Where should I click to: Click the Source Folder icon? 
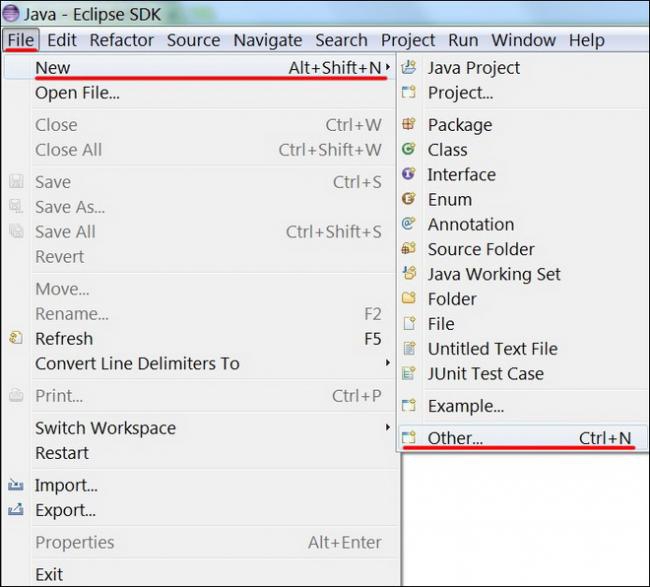(x=408, y=249)
